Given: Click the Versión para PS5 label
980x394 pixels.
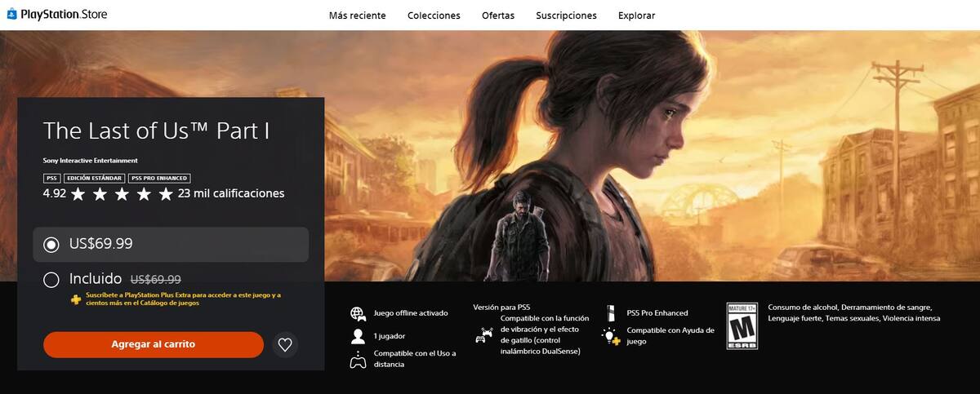Looking at the screenshot, I should [x=501, y=307].
